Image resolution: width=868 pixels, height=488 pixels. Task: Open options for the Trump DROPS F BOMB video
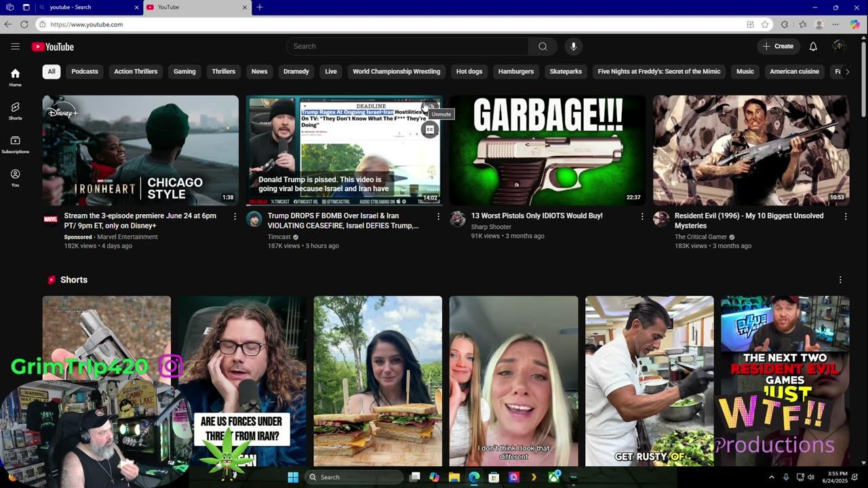(x=439, y=216)
